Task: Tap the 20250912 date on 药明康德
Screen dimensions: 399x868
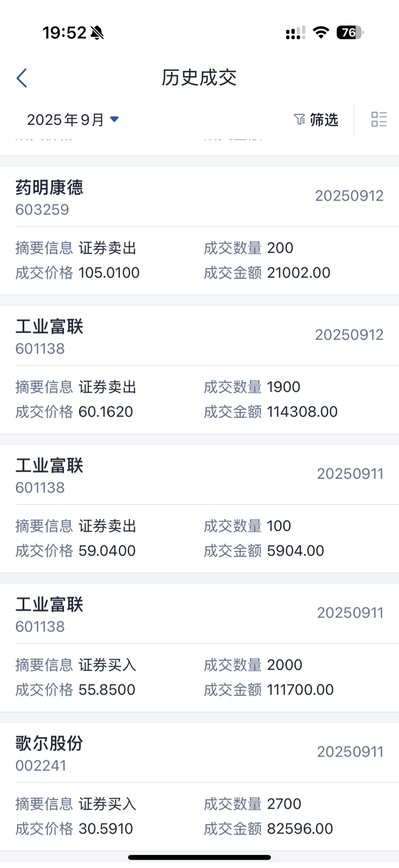Action: coord(349,196)
